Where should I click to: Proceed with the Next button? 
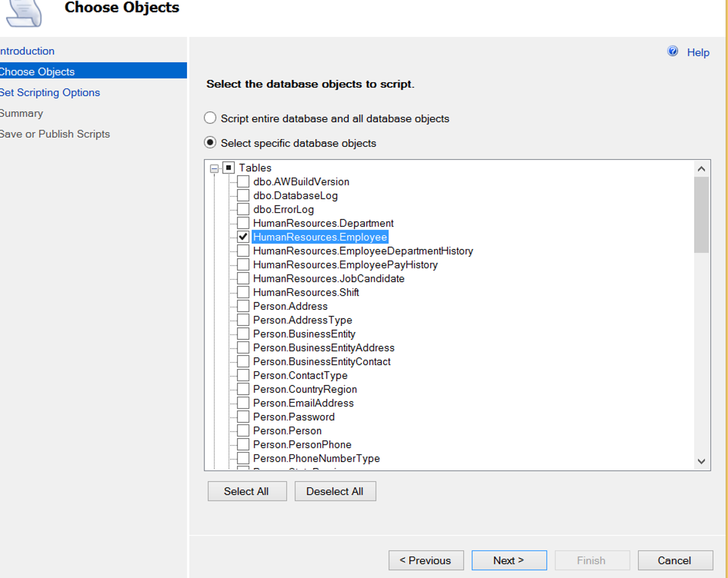tap(510, 560)
